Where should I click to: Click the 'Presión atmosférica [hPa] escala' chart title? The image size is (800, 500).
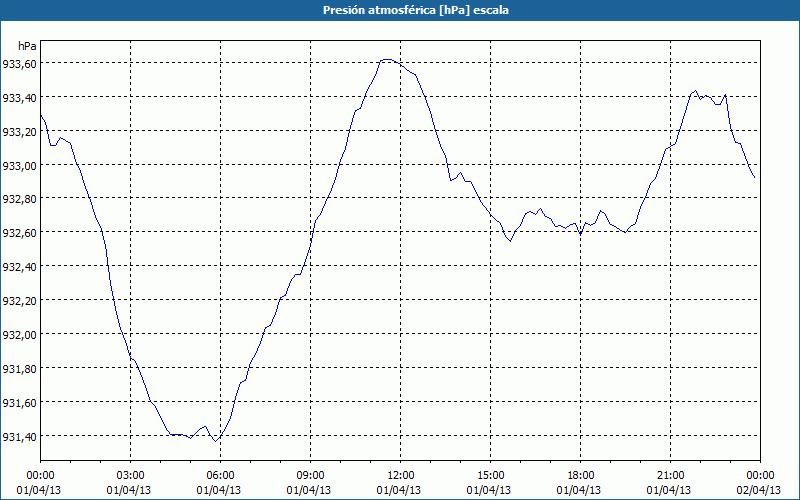pos(416,10)
